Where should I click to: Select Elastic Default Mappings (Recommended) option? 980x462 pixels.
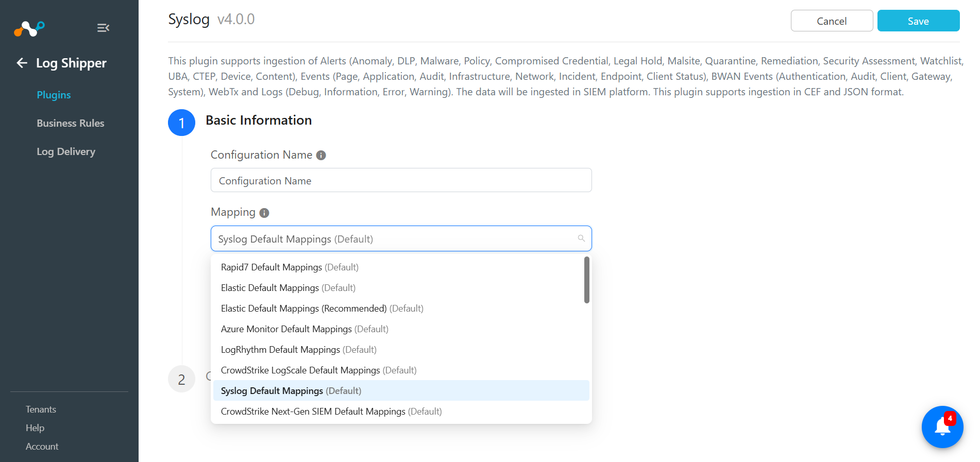[x=401, y=308]
